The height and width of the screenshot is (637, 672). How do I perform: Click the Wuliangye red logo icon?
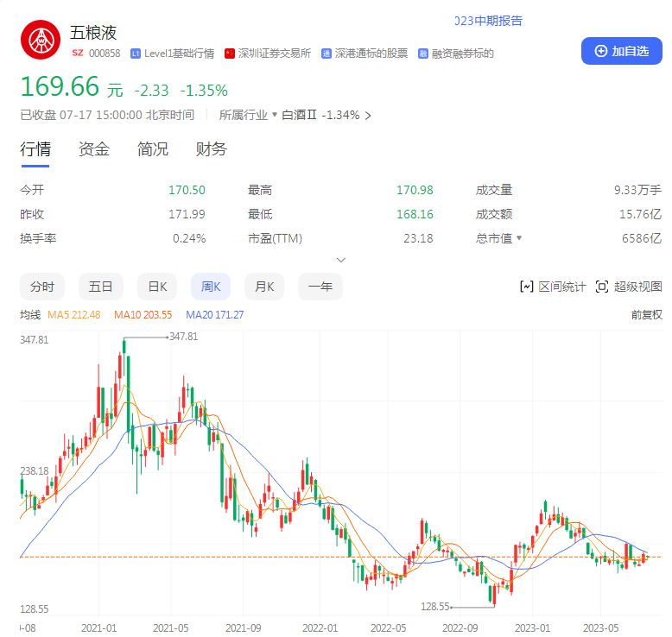pyautogui.click(x=41, y=40)
